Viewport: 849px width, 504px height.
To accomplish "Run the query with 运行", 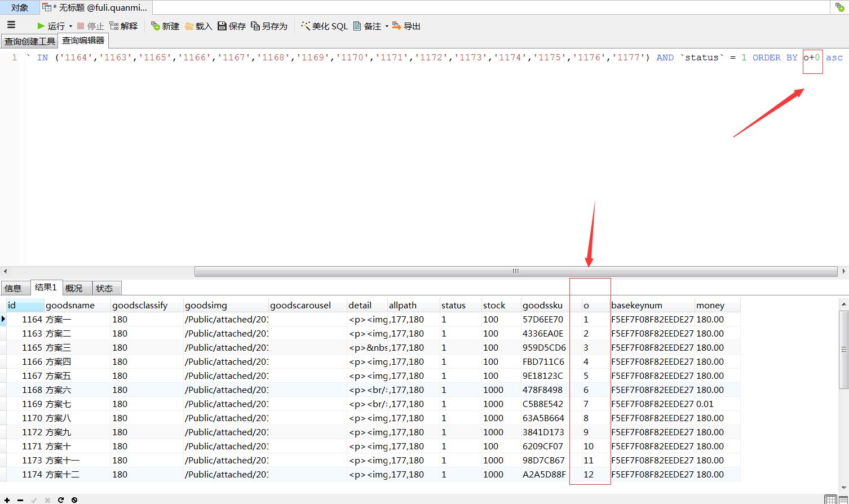I will point(51,26).
